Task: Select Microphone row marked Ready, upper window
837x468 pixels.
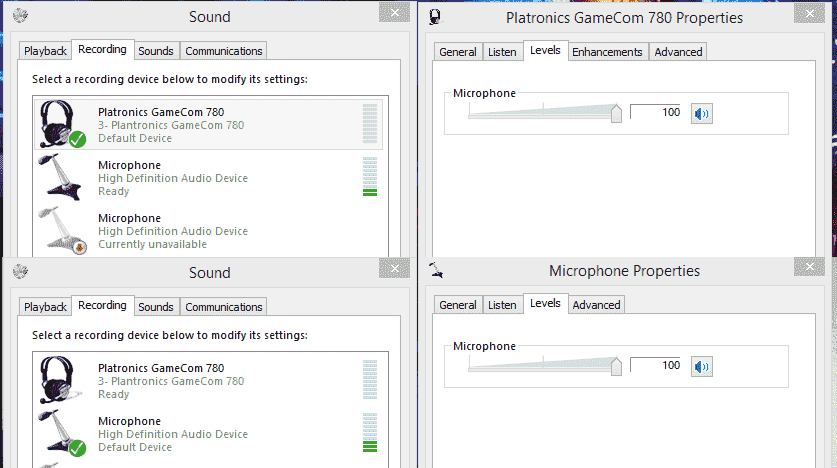Action: click(209, 178)
